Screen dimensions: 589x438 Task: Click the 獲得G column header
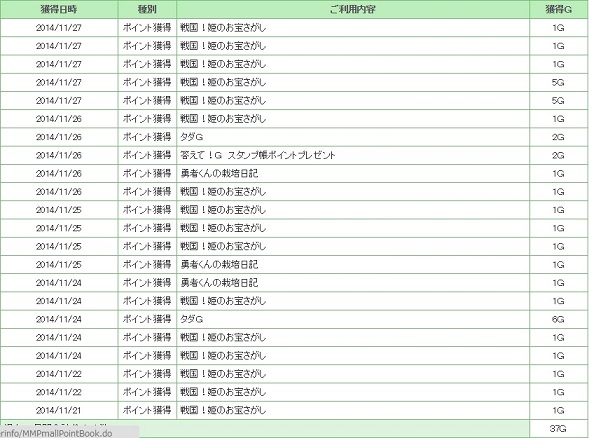[x=558, y=9]
